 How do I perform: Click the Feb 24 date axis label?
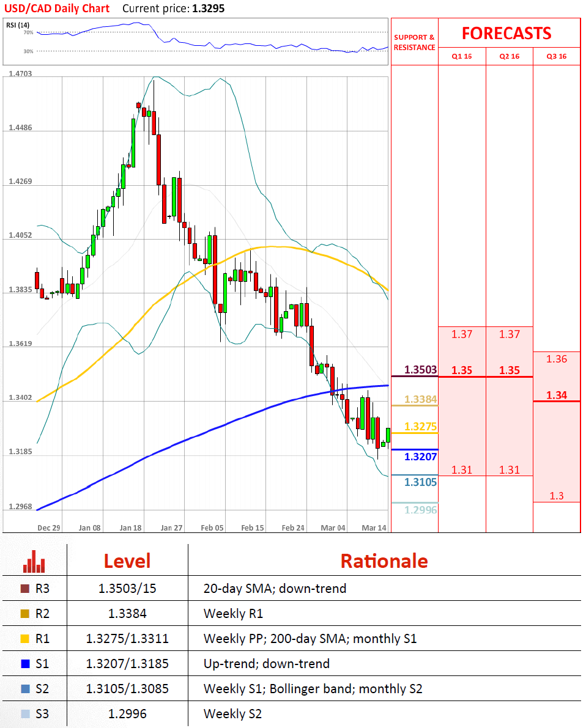coord(293,528)
